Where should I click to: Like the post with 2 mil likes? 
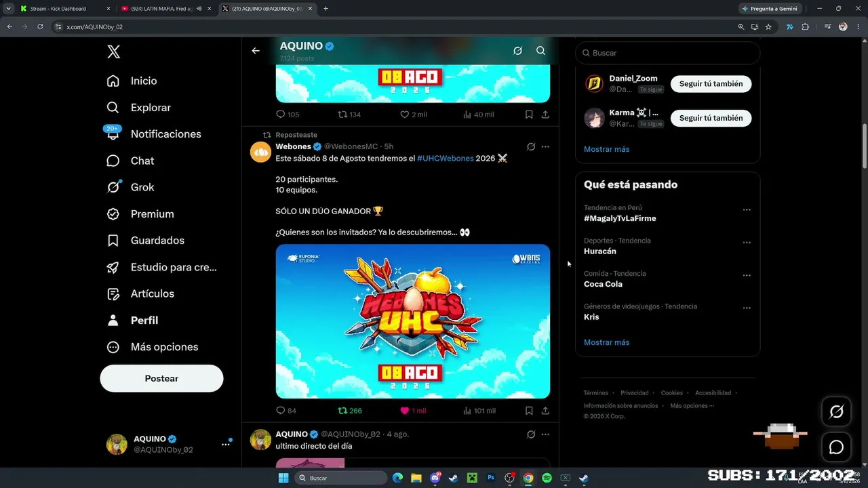click(413, 115)
